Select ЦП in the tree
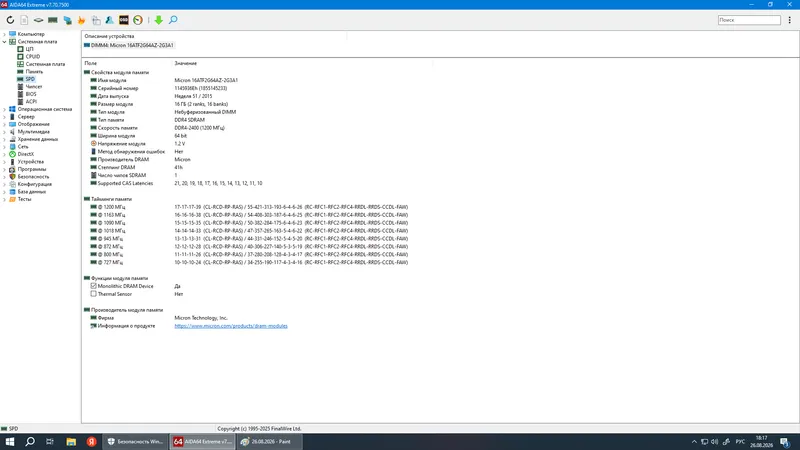The height and width of the screenshot is (450, 800). 29,49
